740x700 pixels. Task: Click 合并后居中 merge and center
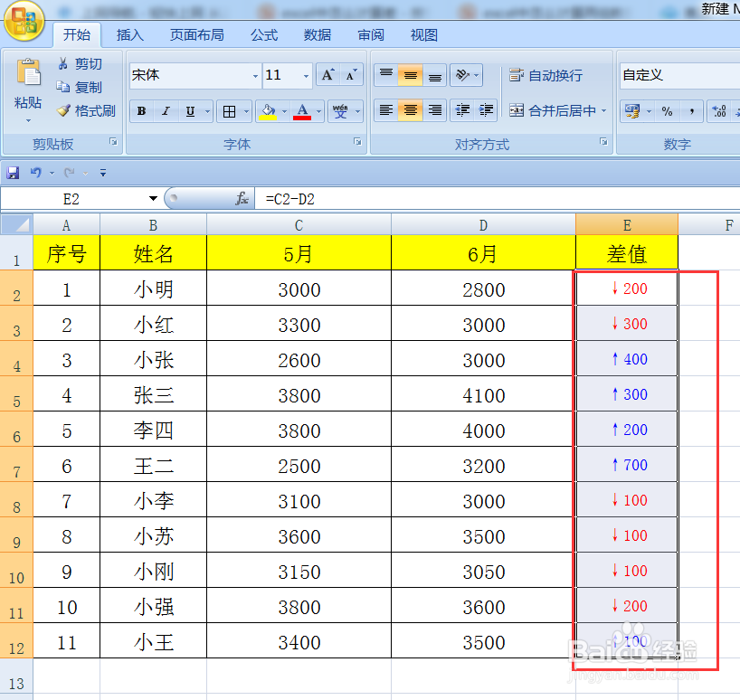click(x=552, y=111)
